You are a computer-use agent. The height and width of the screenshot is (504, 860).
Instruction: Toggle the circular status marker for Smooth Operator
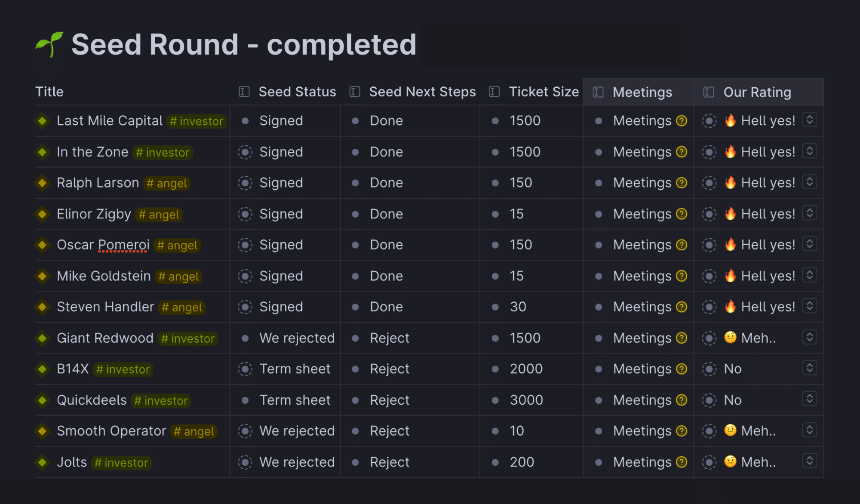(x=245, y=431)
